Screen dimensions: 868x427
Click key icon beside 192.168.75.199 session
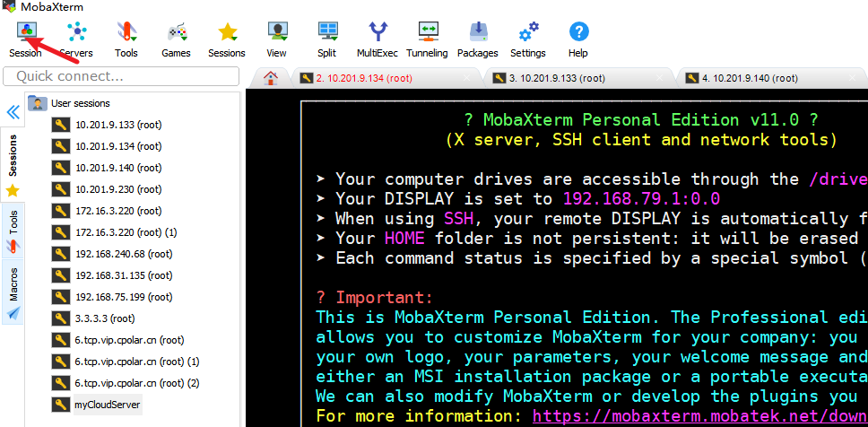pos(60,298)
